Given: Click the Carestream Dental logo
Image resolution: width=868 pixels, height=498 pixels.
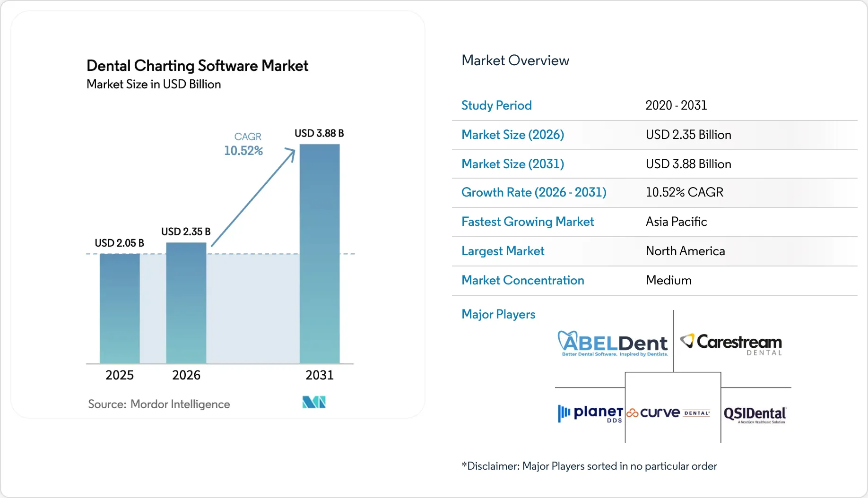Looking at the screenshot, I should pyautogui.click(x=731, y=344).
